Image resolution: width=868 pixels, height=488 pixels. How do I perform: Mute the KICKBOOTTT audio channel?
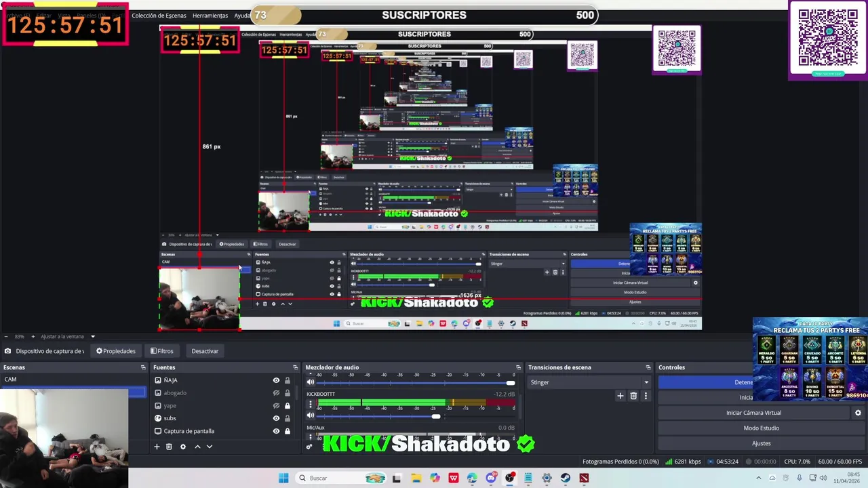coord(311,415)
